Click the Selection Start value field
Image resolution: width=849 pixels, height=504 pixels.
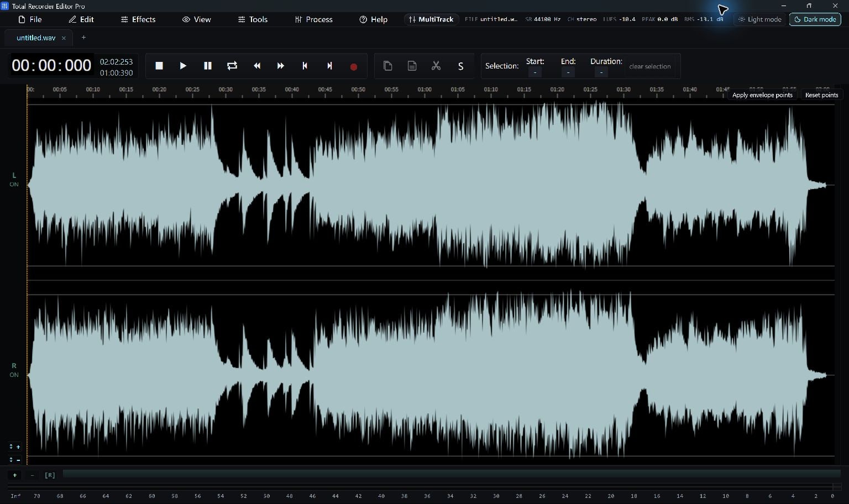coord(535,72)
